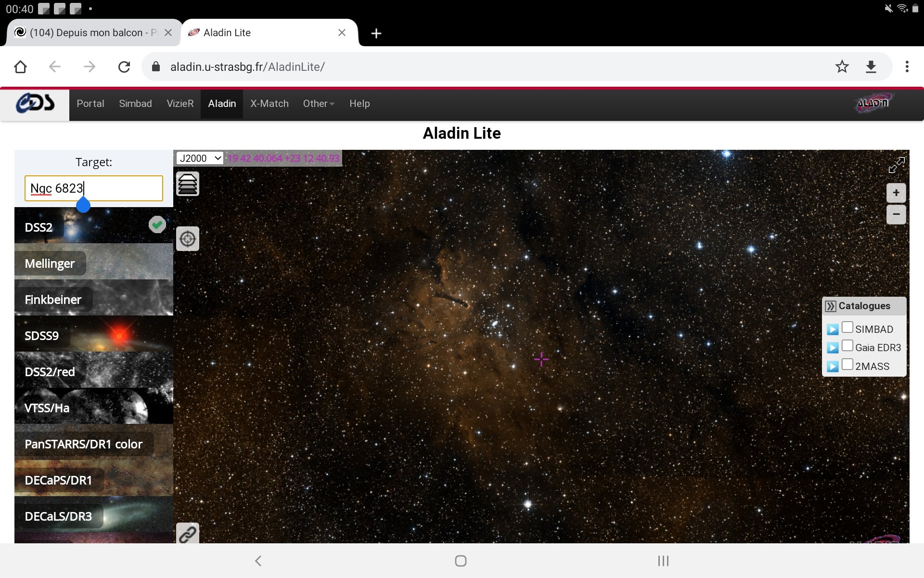Expand SIMBAD catalogue options arrow
This screenshot has height=578, width=924.
pyautogui.click(x=833, y=329)
